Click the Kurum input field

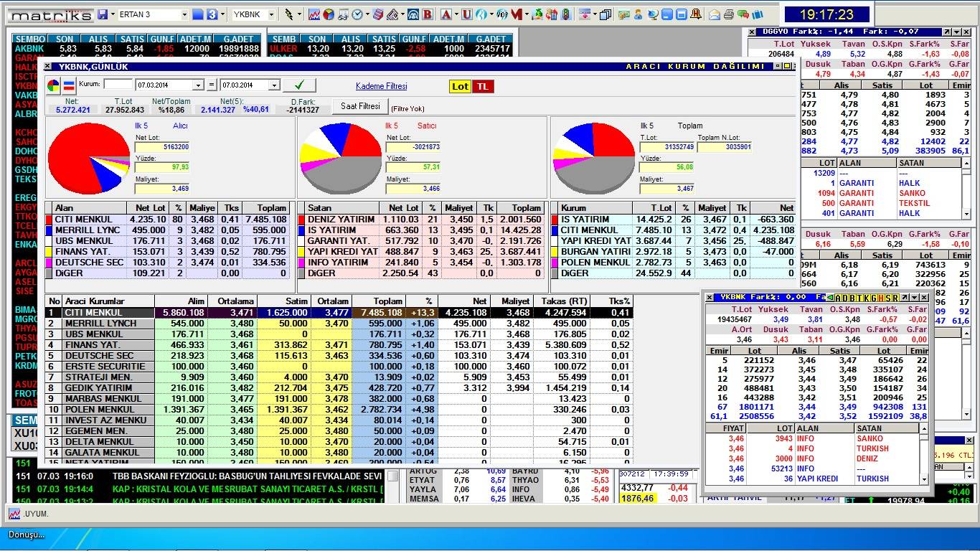point(118,84)
